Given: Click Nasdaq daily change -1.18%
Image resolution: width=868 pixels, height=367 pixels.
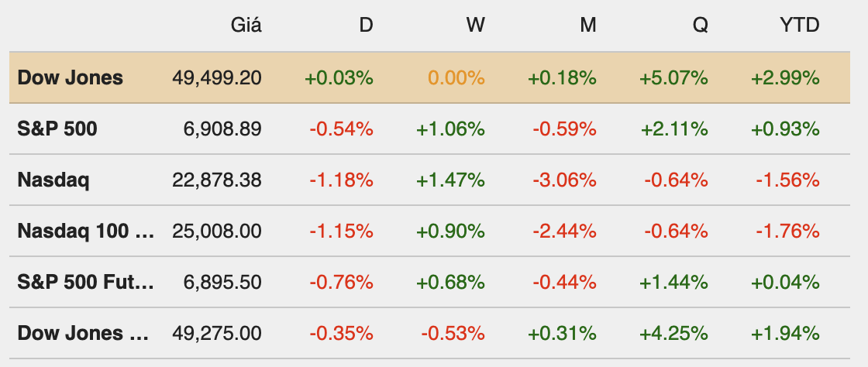Looking at the screenshot, I should 341,180.
